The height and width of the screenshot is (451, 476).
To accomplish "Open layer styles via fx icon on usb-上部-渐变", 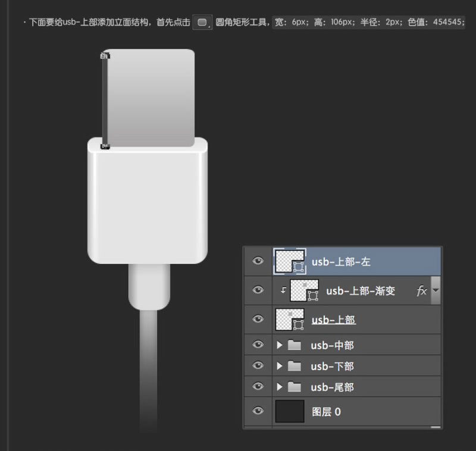I will [x=422, y=291].
